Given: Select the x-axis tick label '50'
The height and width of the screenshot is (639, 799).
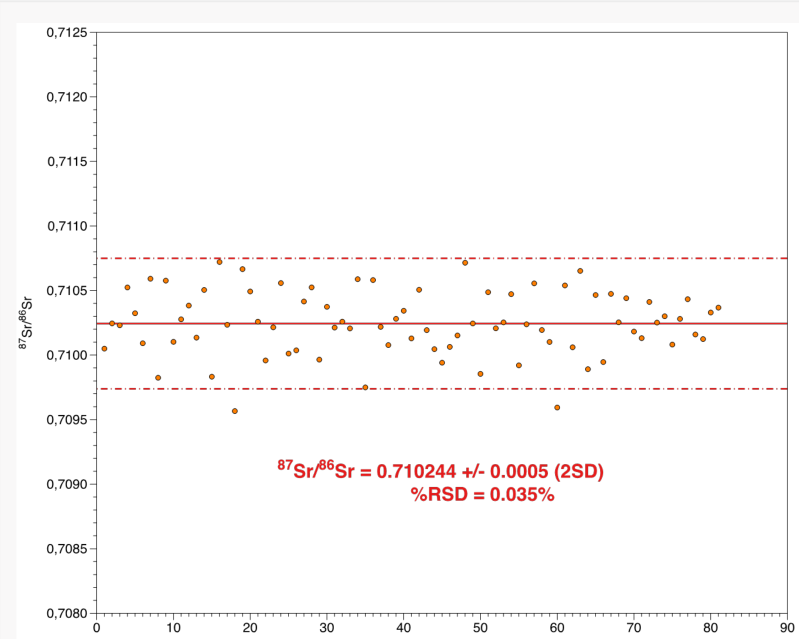Looking at the screenshot, I should tap(481, 628).
